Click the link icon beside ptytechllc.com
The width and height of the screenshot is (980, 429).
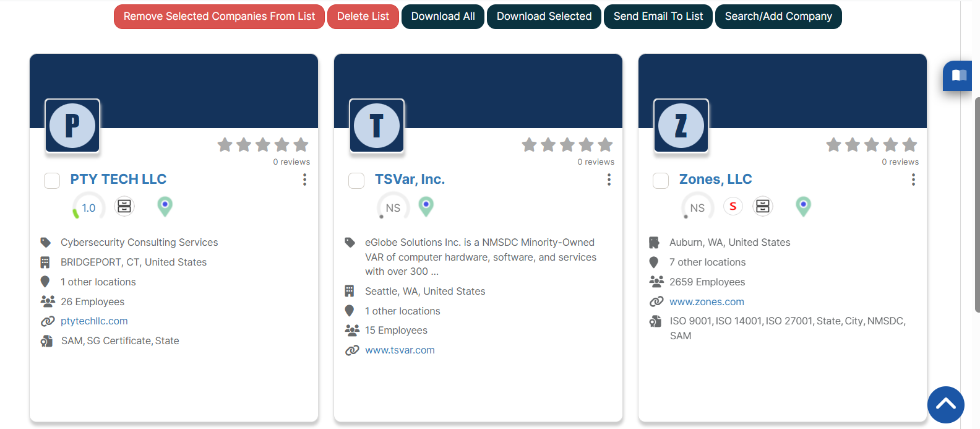point(48,321)
